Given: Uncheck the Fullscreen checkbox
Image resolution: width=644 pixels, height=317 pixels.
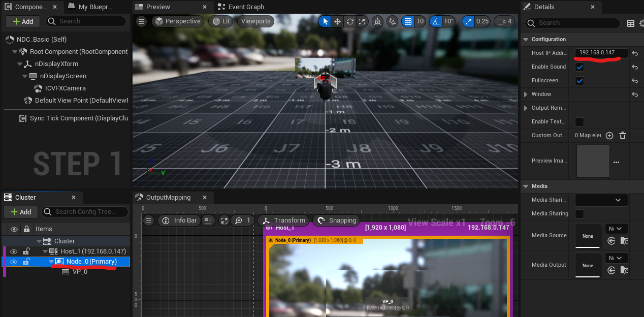Looking at the screenshot, I should (579, 81).
